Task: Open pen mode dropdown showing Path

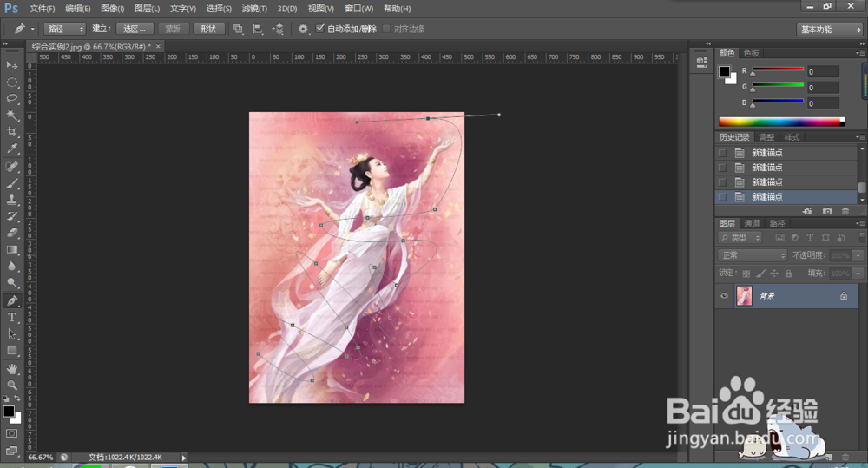Action: coord(65,29)
